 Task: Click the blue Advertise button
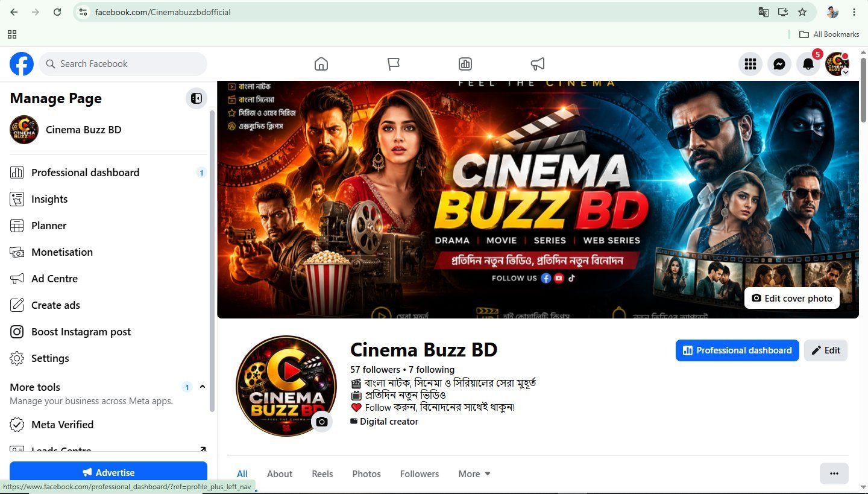coord(108,472)
